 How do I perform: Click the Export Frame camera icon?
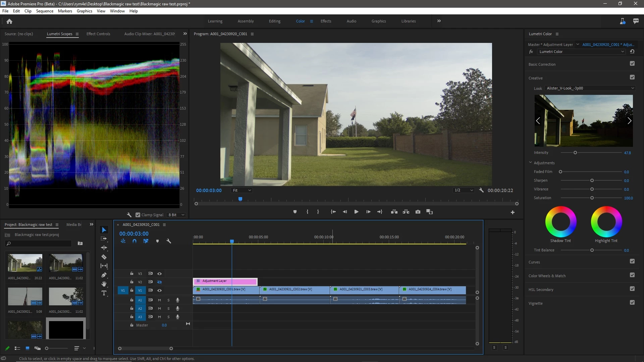[x=418, y=212]
